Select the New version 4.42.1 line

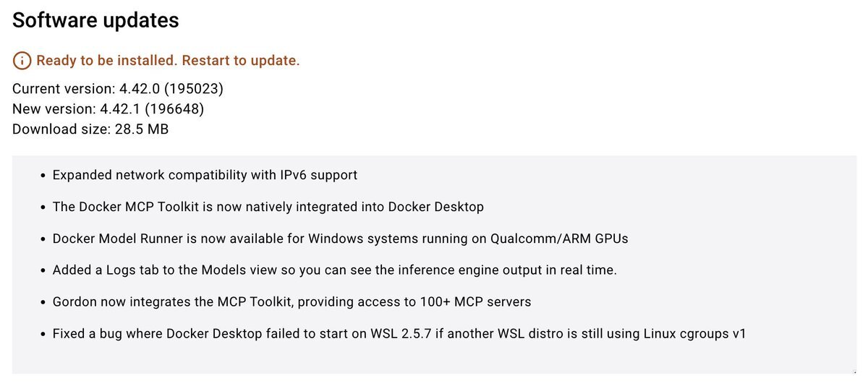[x=109, y=109]
